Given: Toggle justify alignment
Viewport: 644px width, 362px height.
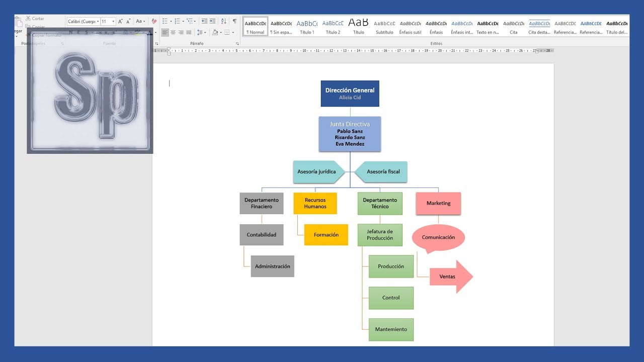Looking at the screenshot, I should [x=189, y=32].
